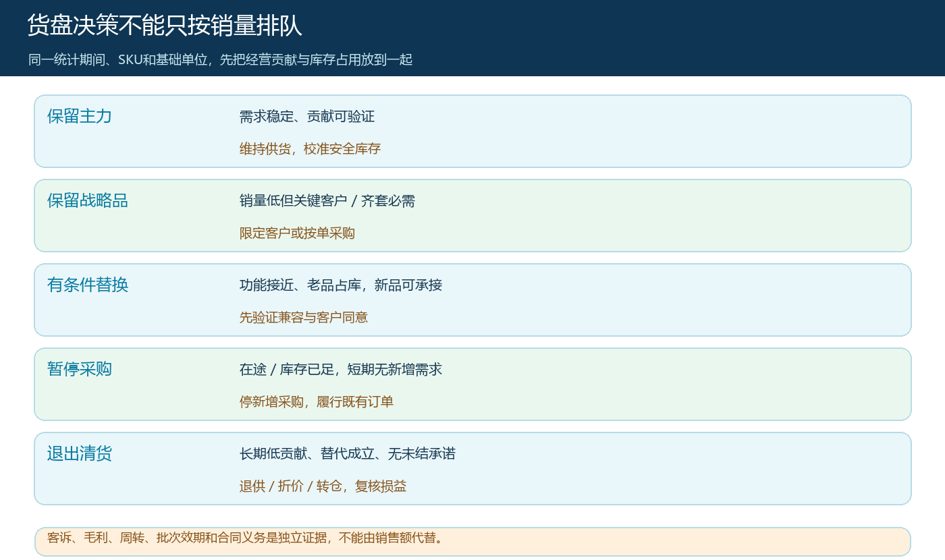Click the title 货盘决策不能只按销量排队
This screenshot has height=560, width=945.
click(x=165, y=26)
